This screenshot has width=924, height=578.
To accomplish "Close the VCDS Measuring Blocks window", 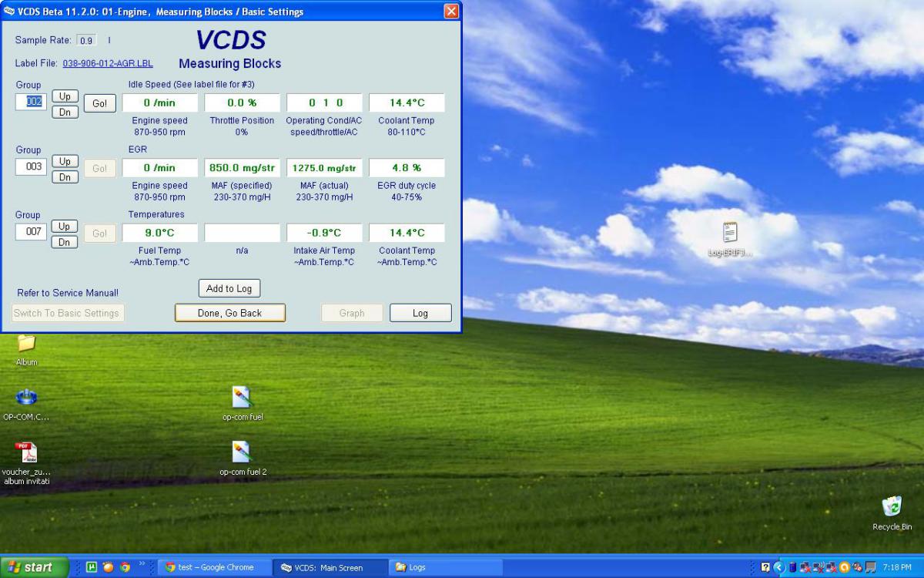I will point(451,12).
